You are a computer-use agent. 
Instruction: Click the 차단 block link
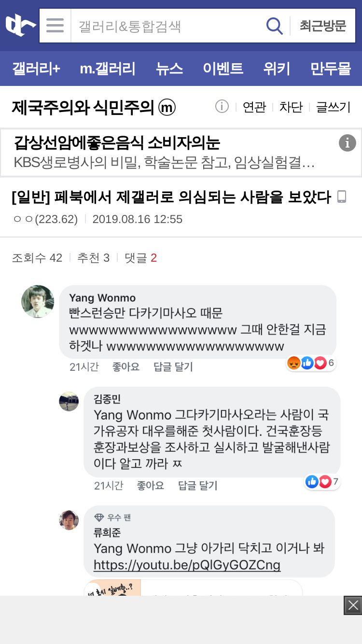click(291, 107)
